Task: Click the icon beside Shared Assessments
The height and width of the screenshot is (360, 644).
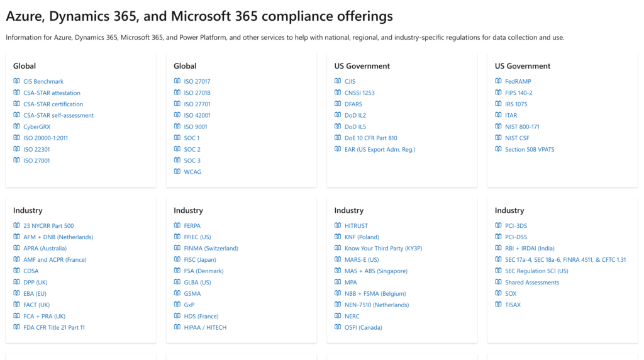Action: tap(498, 282)
